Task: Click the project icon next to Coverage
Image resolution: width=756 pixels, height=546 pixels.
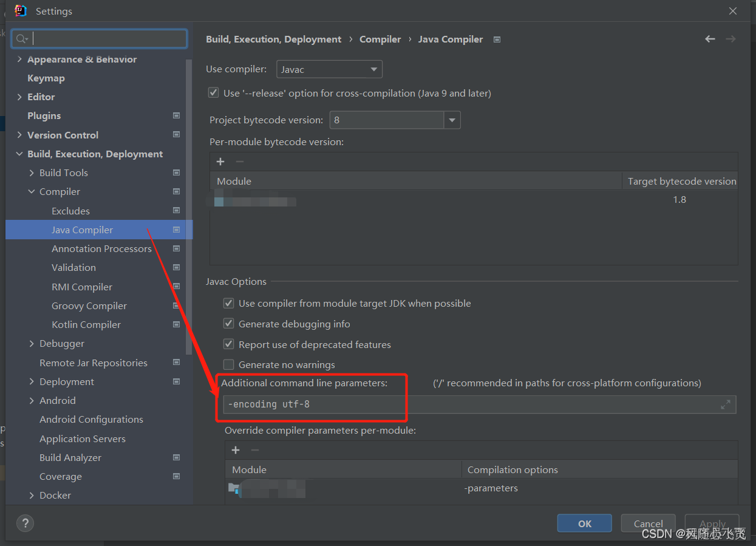Action: click(x=176, y=476)
